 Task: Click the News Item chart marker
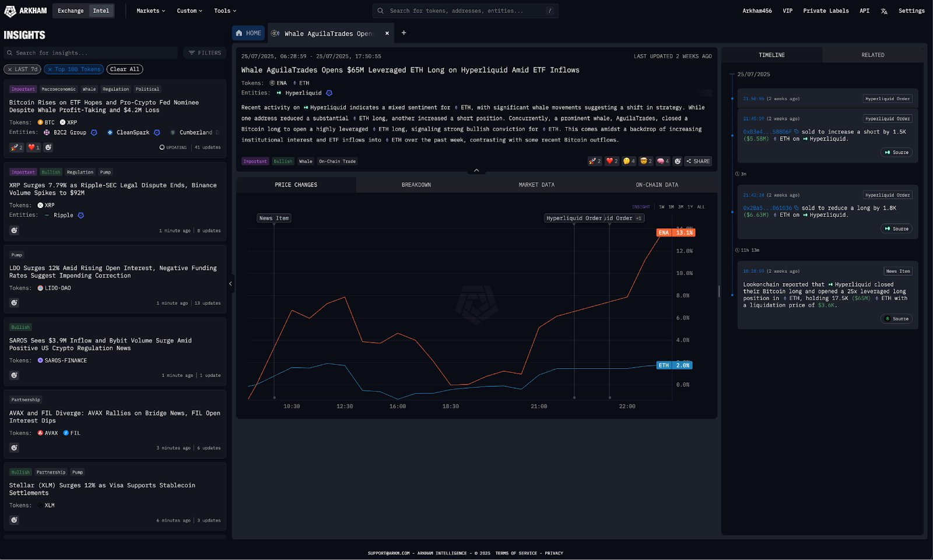(x=274, y=218)
